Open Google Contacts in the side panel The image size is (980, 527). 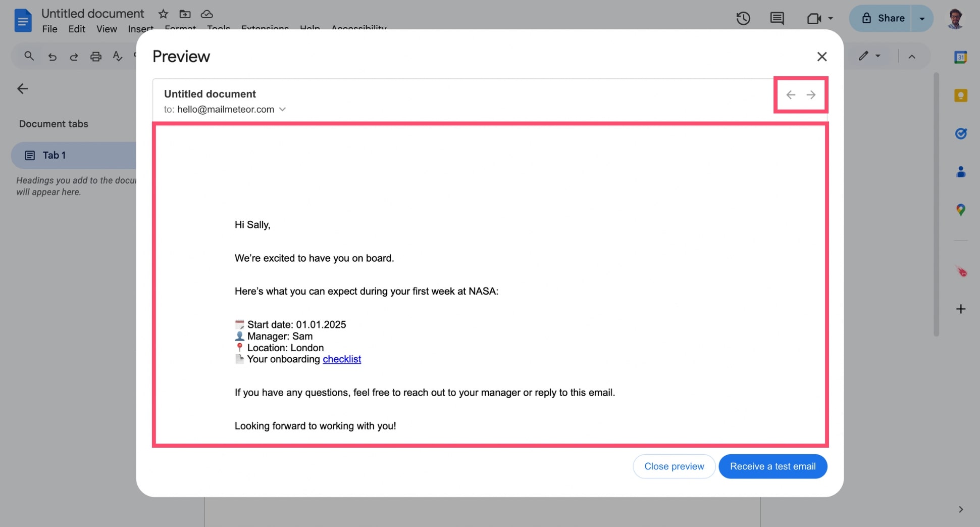[x=961, y=172]
